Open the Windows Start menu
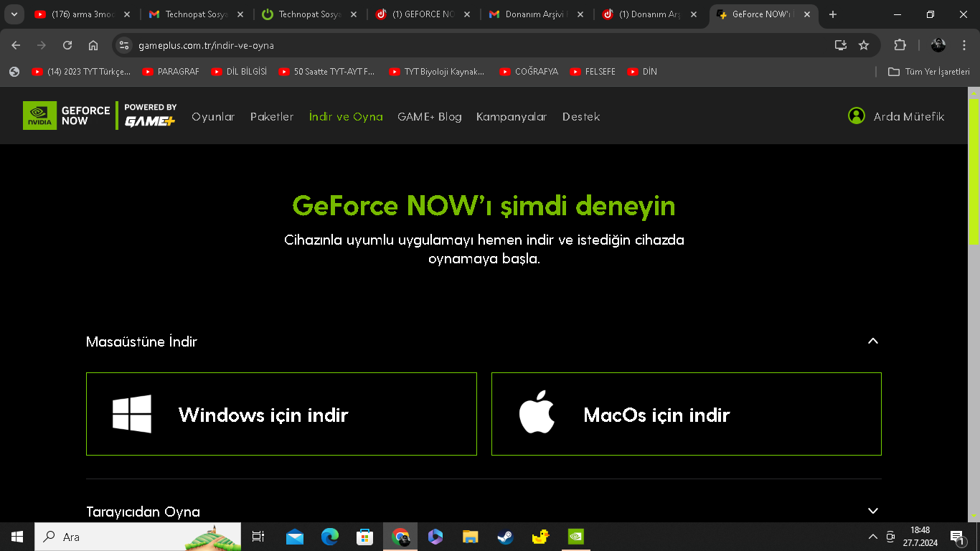 [17, 537]
